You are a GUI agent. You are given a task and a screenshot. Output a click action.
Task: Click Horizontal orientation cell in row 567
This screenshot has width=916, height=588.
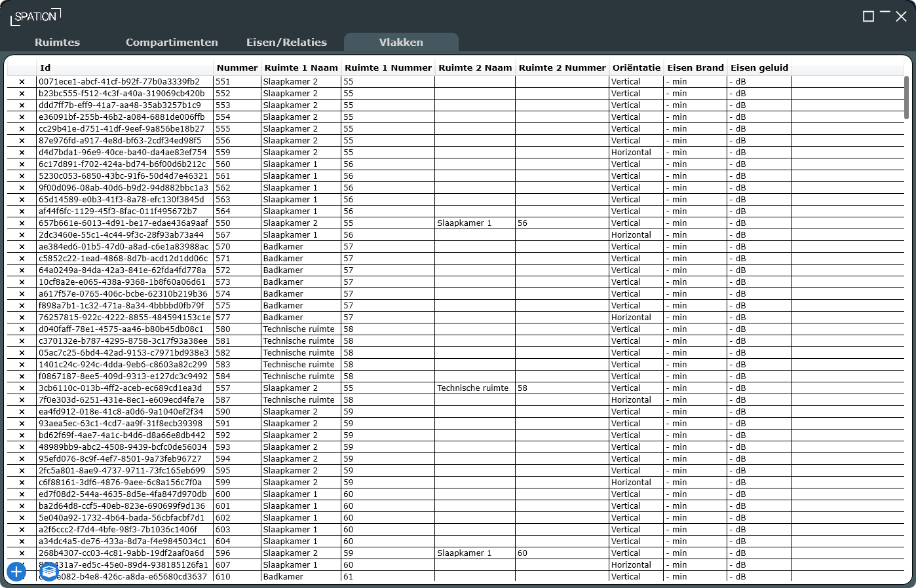[x=636, y=235]
